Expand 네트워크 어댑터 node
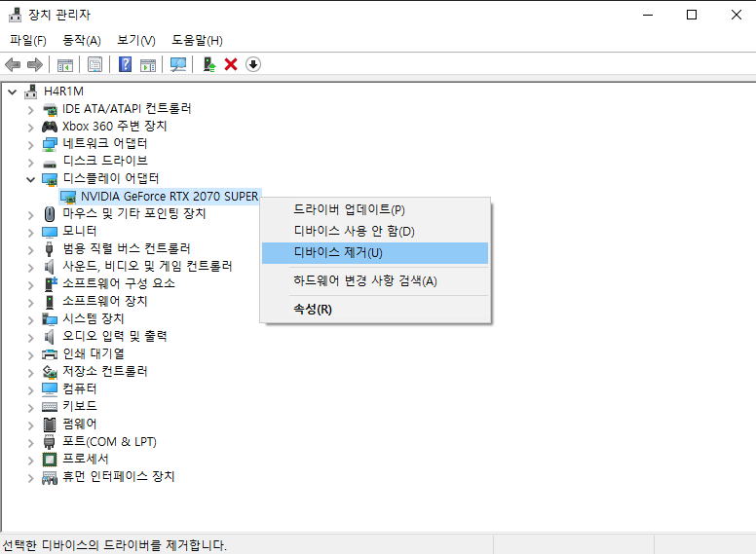The image size is (756, 554). 31,144
